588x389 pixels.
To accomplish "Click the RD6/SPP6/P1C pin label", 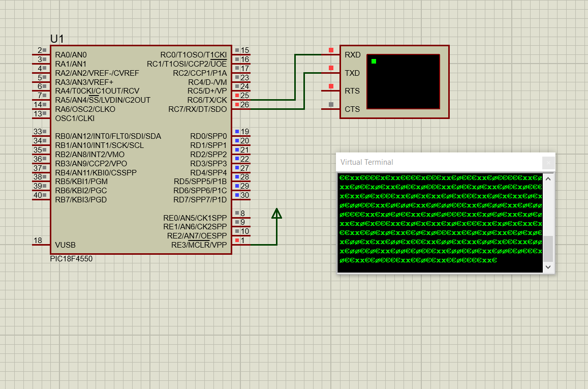I will coord(200,191).
